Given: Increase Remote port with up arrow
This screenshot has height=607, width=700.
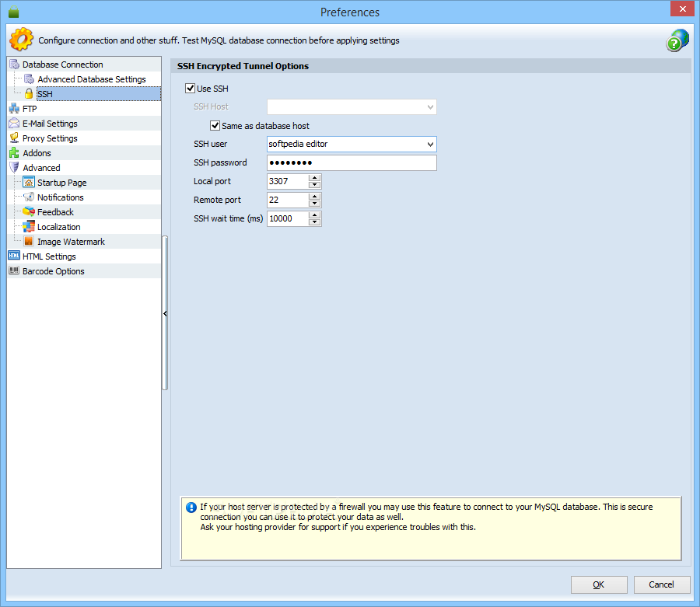Looking at the screenshot, I should 315,196.
